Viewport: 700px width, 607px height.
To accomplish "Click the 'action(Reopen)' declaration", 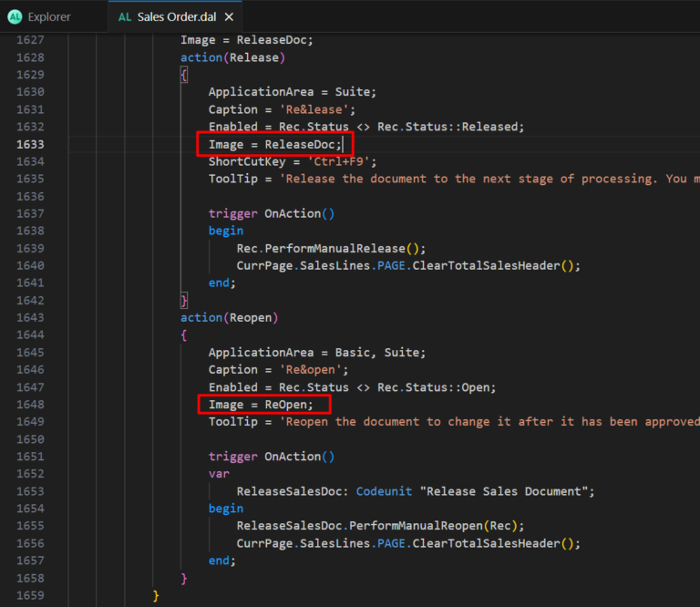I will [229, 318].
